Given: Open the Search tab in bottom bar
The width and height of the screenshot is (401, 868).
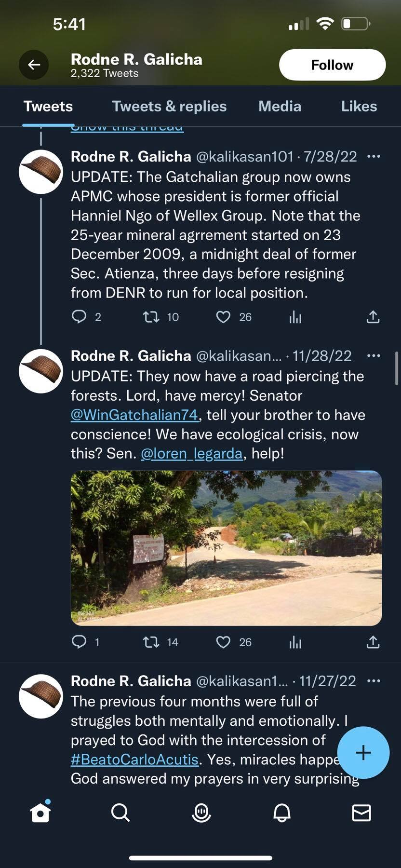Looking at the screenshot, I should [x=120, y=813].
